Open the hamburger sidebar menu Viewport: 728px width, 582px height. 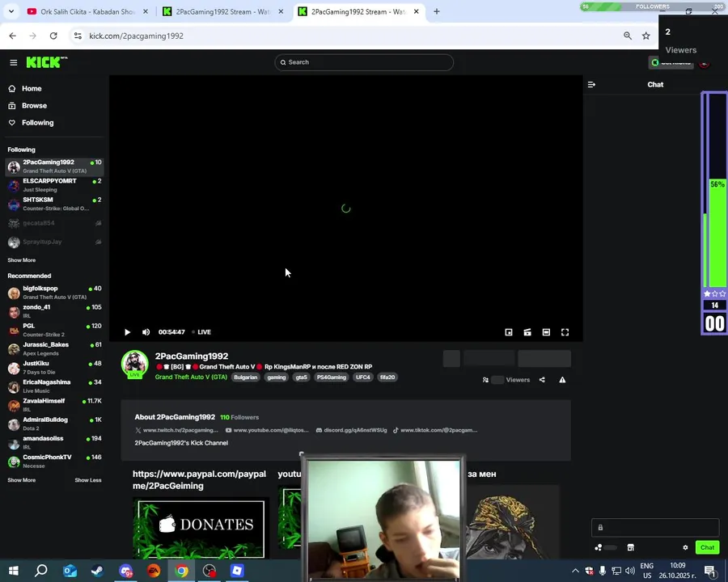click(x=14, y=62)
